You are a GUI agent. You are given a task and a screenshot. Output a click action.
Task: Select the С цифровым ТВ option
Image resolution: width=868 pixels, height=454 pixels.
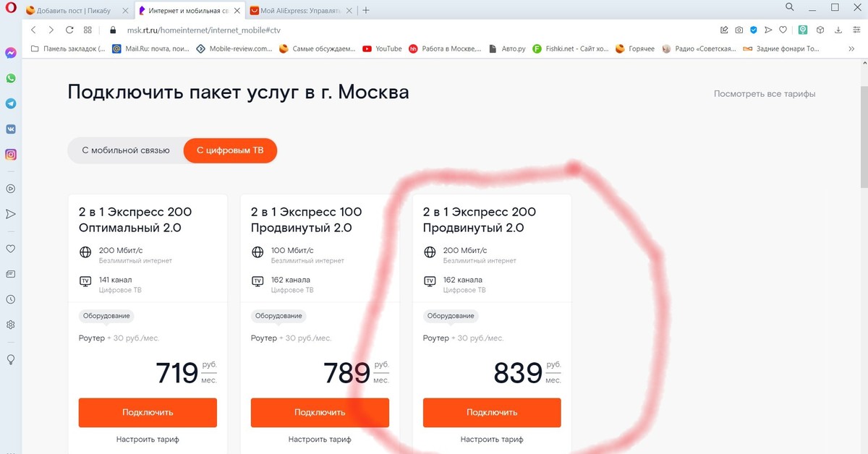(230, 150)
